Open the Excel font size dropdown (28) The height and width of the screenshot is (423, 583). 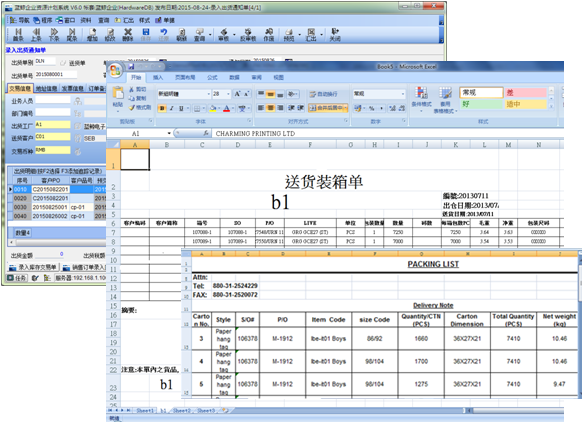(x=229, y=94)
